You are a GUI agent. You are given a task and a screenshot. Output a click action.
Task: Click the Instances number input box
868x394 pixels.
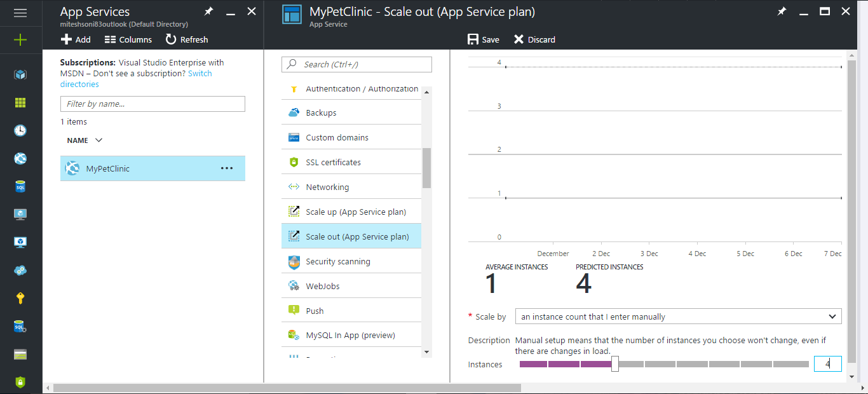(x=828, y=364)
